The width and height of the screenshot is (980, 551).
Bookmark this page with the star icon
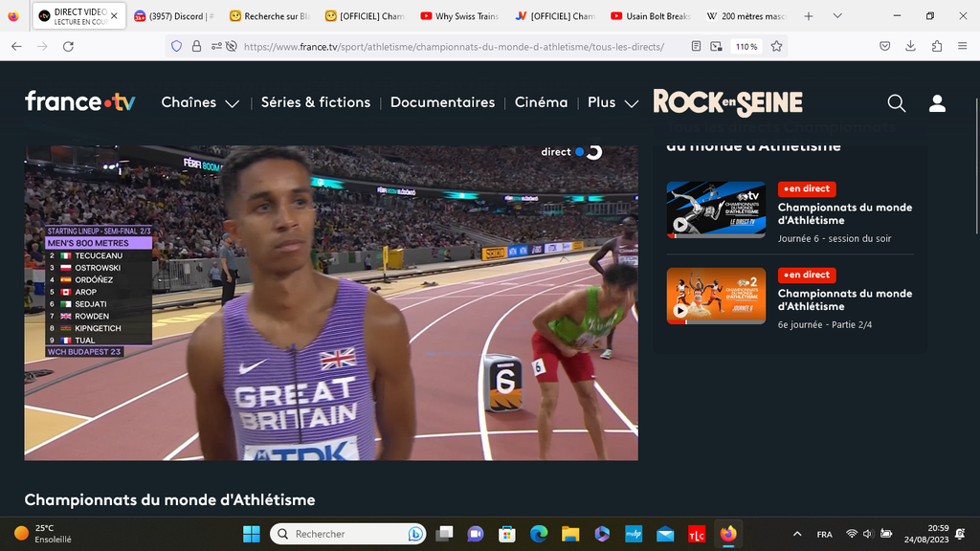[776, 46]
